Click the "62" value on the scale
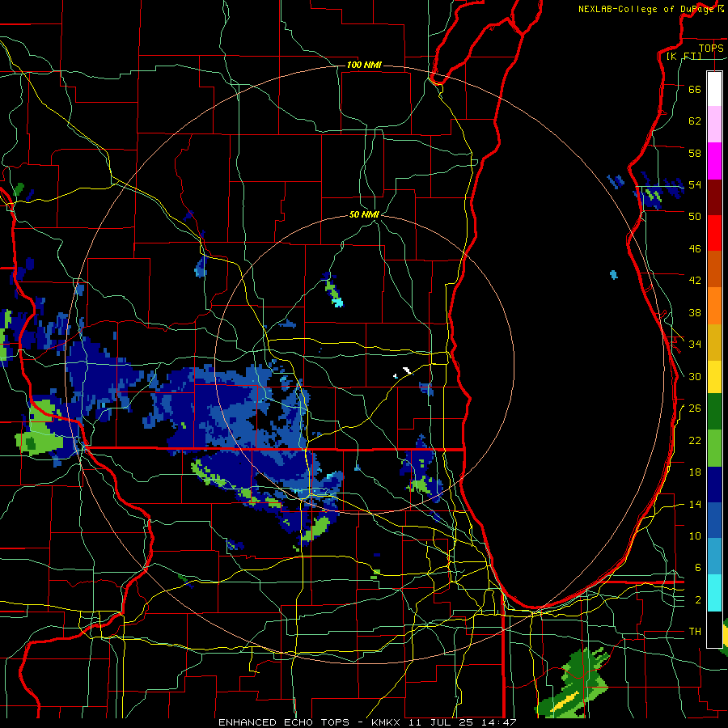The width and height of the screenshot is (728, 728). pos(695,121)
